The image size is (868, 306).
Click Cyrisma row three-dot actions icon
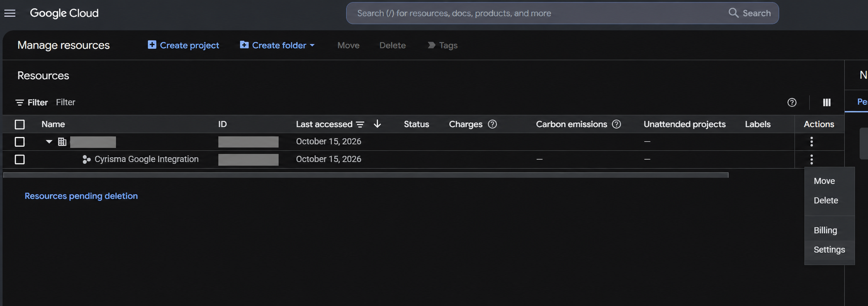(x=812, y=159)
